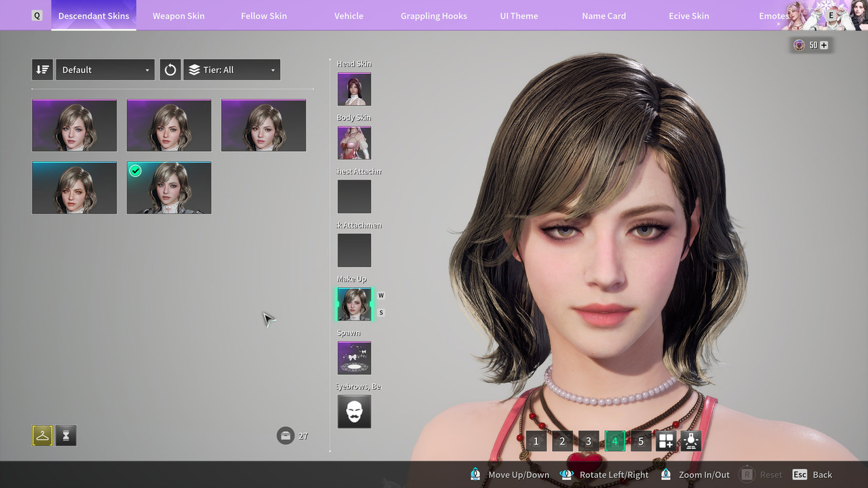This screenshot has height=488, width=868.
Task: Switch to preset slot 3
Action: [588, 441]
